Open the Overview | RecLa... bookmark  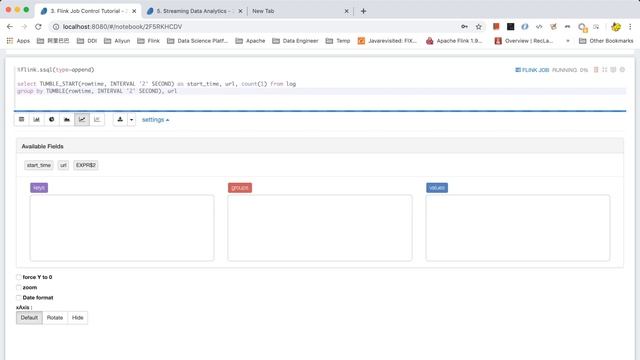524,41
